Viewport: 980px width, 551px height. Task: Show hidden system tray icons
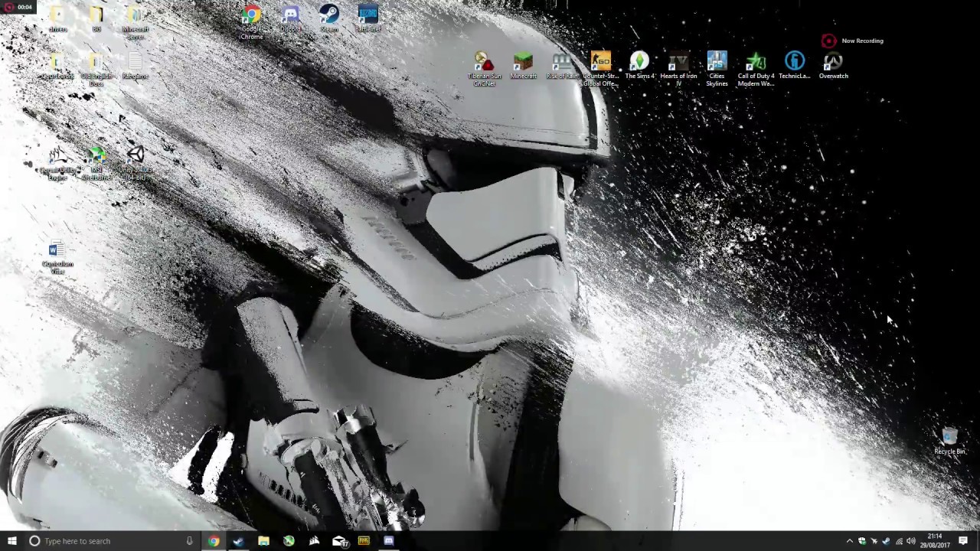(x=849, y=541)
